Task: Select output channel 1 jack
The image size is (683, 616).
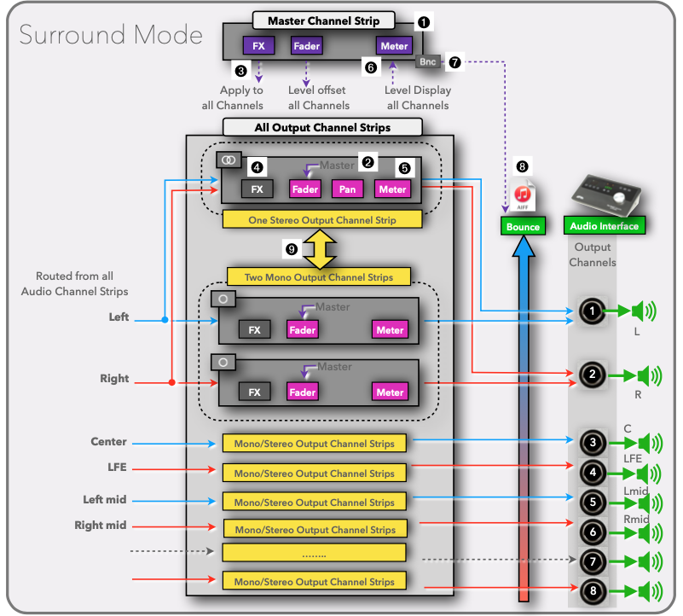Action: (592, 311)
